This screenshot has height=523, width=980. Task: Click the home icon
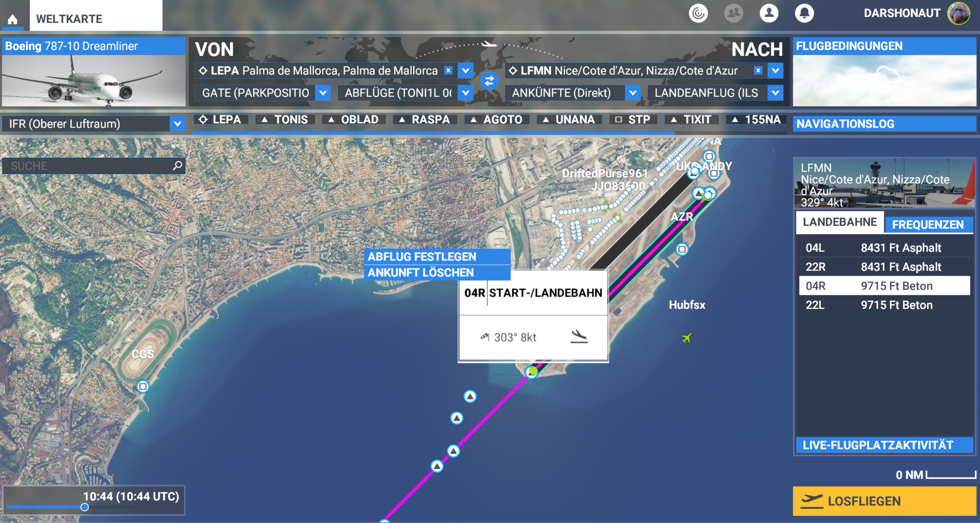click(12, 19)
